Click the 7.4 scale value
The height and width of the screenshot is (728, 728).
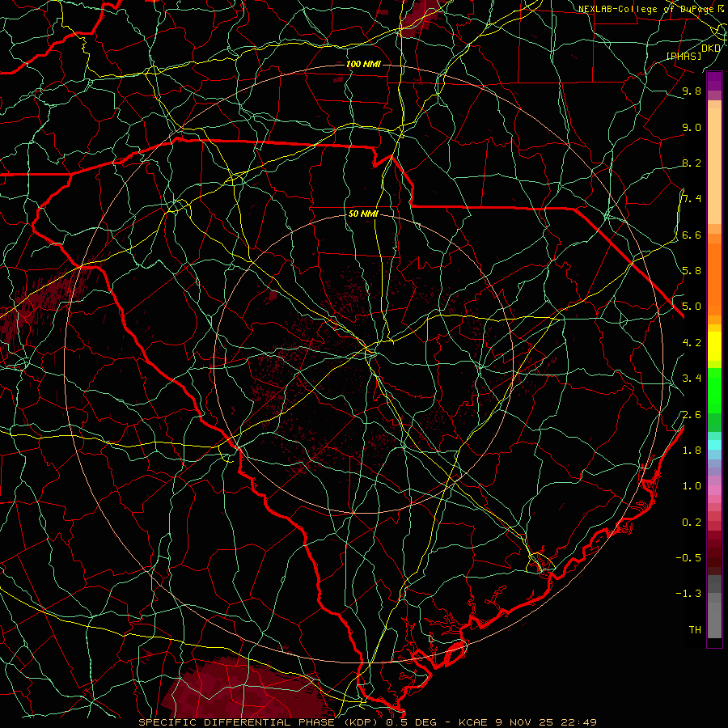coord(692,199)
